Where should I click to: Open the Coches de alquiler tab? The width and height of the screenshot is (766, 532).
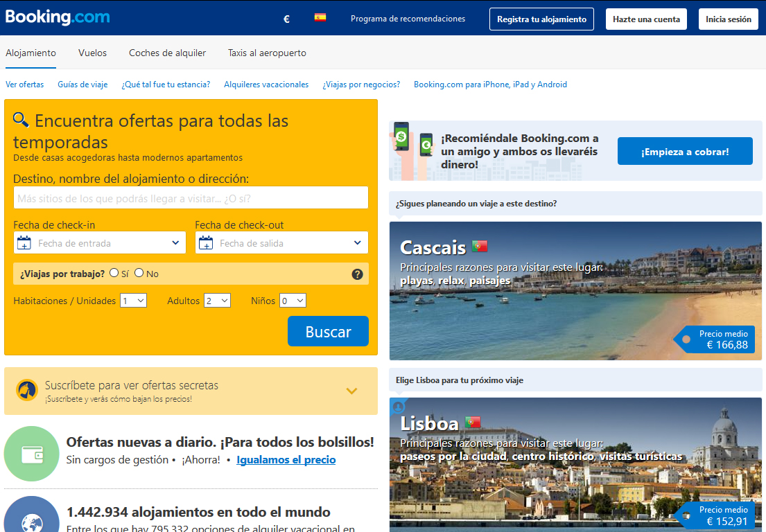click(167, 53)
